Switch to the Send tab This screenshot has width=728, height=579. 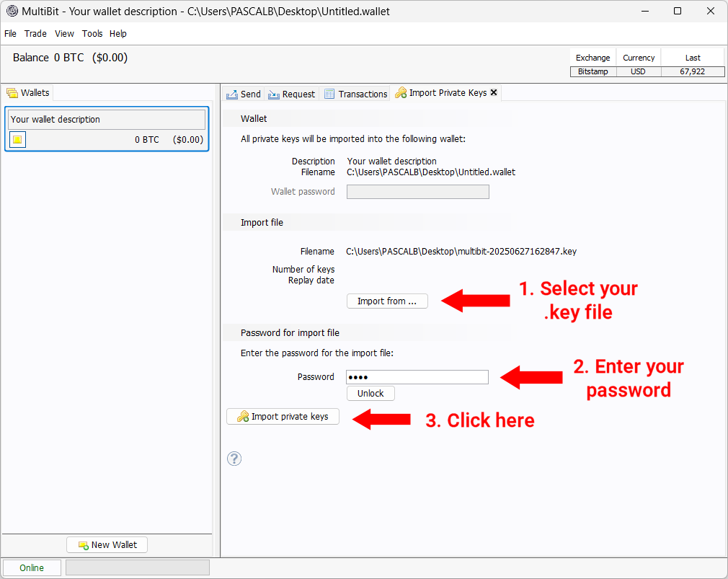coord(245,93)
